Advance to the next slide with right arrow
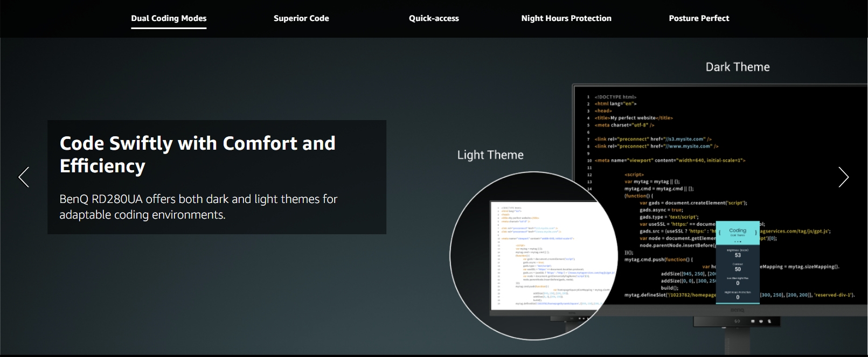The image size is (868, 357). [844, 177]
